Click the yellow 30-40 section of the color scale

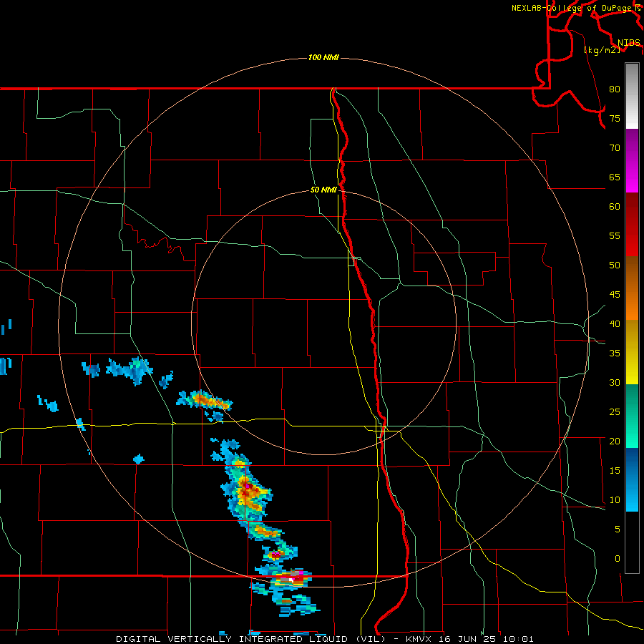(x=632, y=352)
